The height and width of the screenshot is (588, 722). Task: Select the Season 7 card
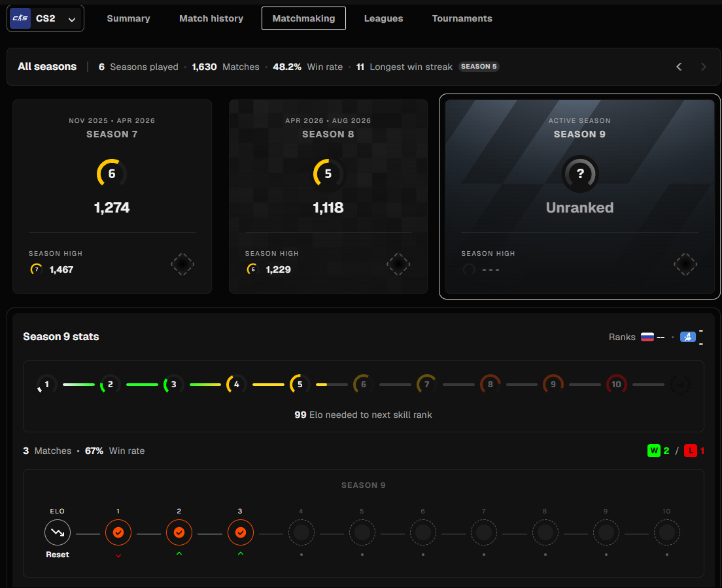[x=112, y=197]
